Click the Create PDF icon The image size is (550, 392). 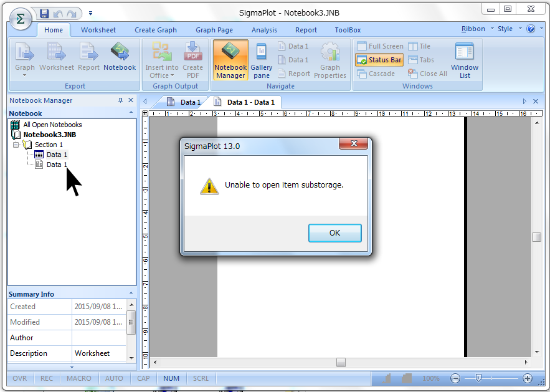[192, 60]
